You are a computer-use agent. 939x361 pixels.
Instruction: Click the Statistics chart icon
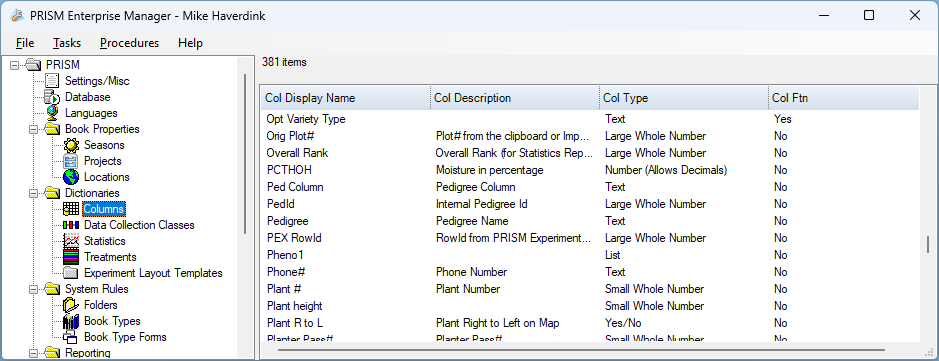pyautogui.click(x=71, y=241)
